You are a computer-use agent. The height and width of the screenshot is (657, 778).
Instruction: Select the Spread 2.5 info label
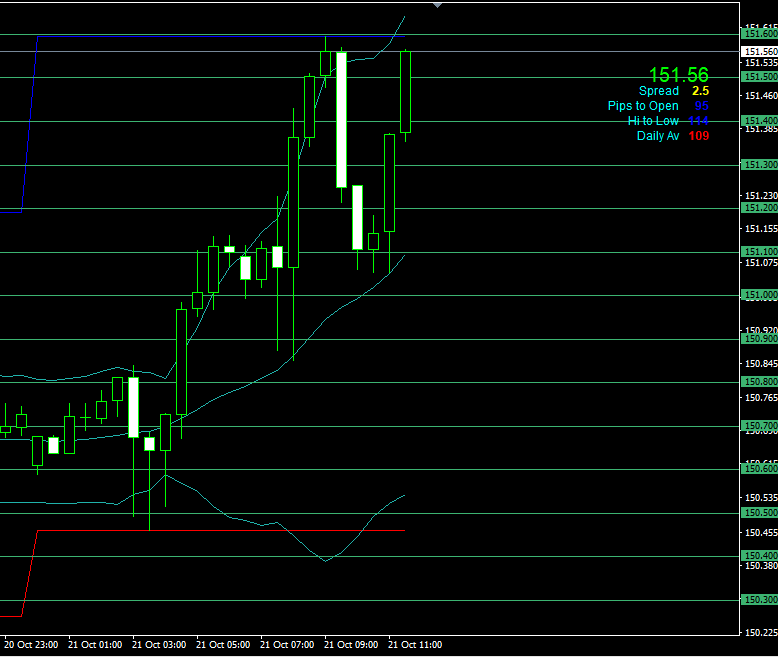[673, 91]
